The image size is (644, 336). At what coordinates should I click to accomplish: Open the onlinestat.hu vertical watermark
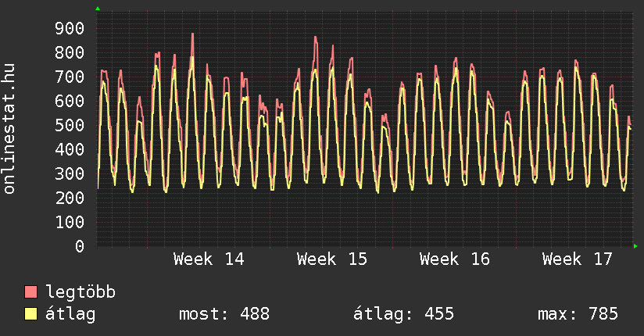tap(10, 130)
